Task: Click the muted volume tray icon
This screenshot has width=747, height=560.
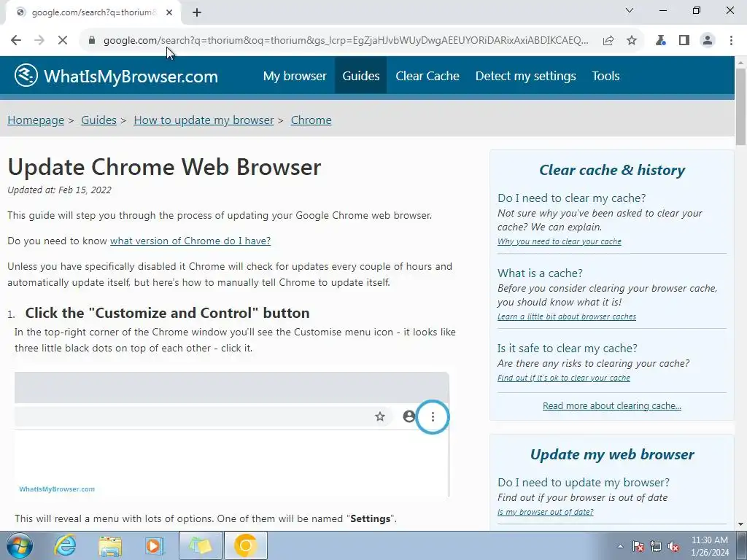Action: [x=673, y=546]
